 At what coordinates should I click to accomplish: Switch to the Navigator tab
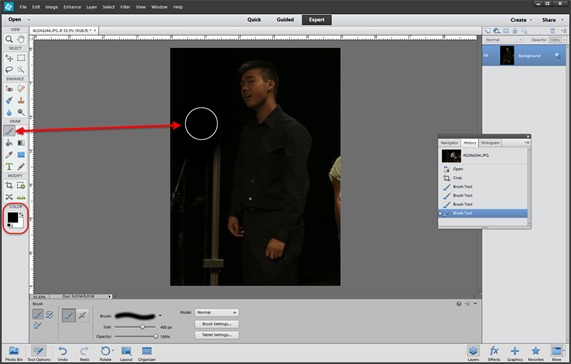[x=449, y=143]
